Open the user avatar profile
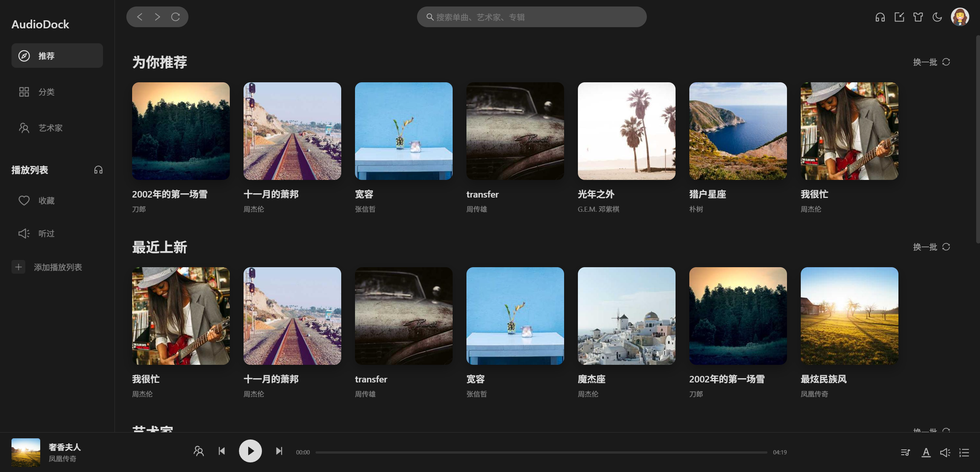The width and height of the screenshot is (980, 472). (960, 17)
